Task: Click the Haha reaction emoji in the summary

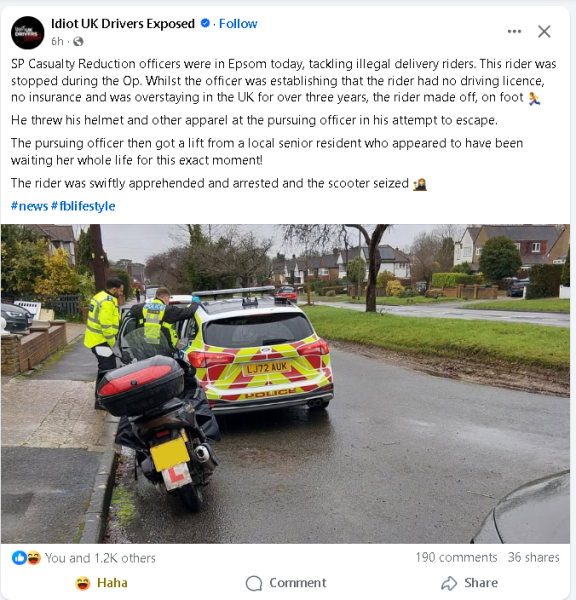Action: [x=33, y=558]
